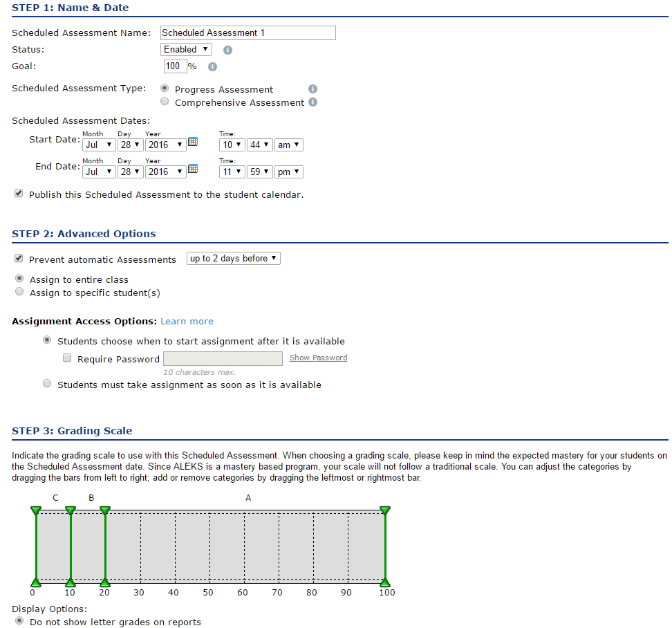Click the grading scale bar at 0
This screenshot has height=628, width=672.
pyautogui.click(x=36, y=546)
